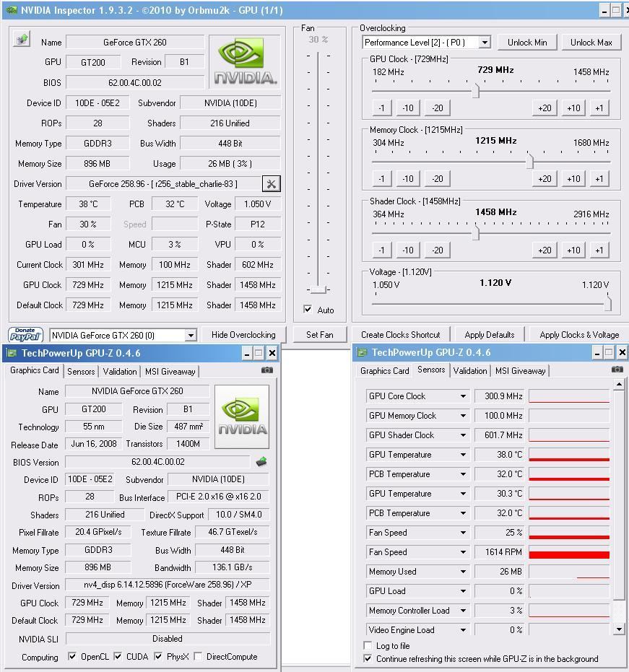The width and height of the screenshot is (629, 672).
Task: Open the GPU Shader Clock sensor dropdown
Action: coord(463,435)
